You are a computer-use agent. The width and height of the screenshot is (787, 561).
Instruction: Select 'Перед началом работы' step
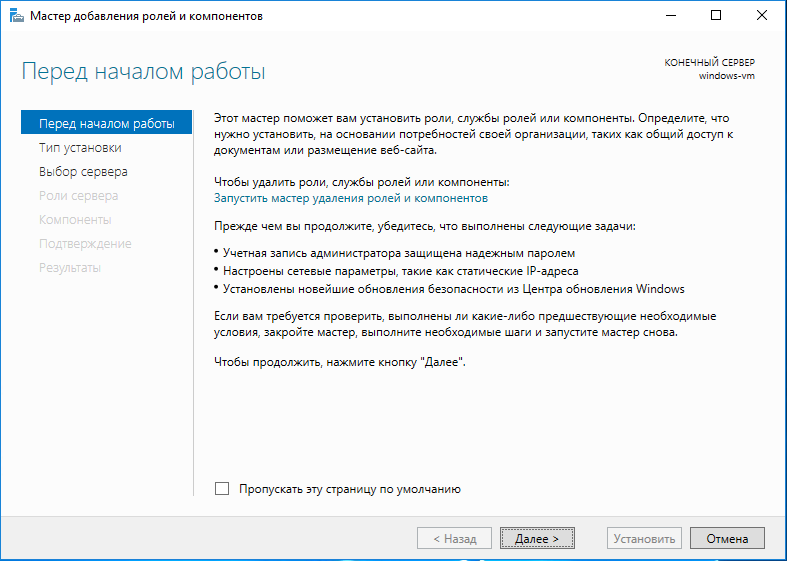[x=106, y=122]
